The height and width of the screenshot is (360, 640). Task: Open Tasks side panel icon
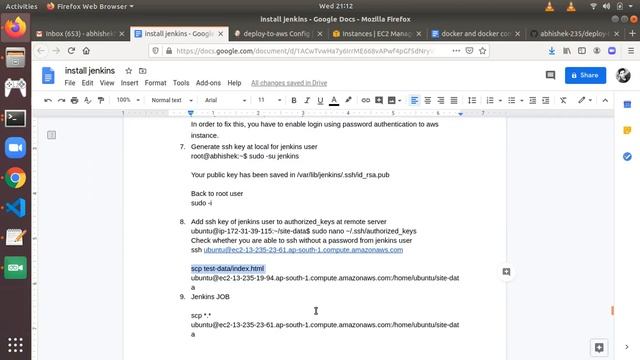[627, 157]
